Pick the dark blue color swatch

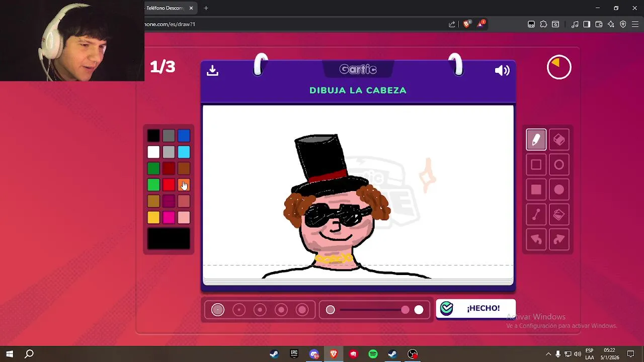coord(184,135)
